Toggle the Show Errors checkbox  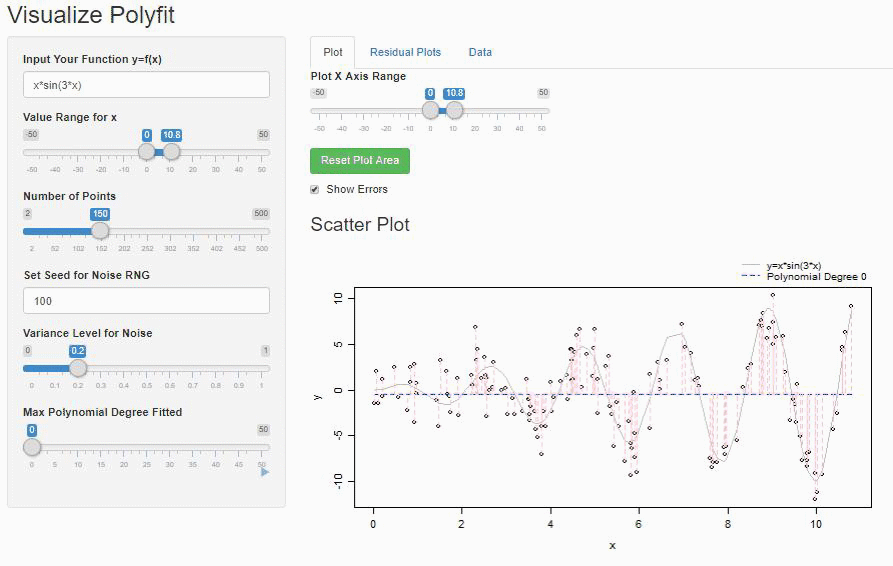(x=314, y=190)
